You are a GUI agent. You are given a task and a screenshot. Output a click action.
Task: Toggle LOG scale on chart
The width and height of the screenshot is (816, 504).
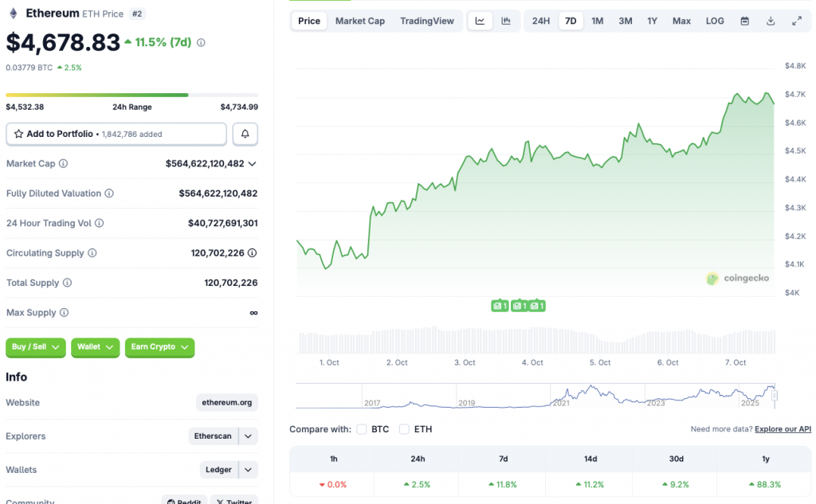point(715,21)
